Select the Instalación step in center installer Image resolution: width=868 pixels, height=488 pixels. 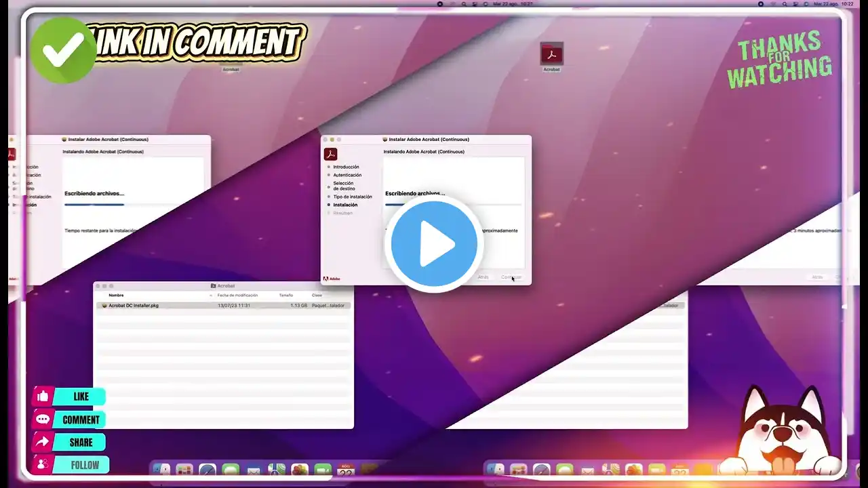click(345, 205)
